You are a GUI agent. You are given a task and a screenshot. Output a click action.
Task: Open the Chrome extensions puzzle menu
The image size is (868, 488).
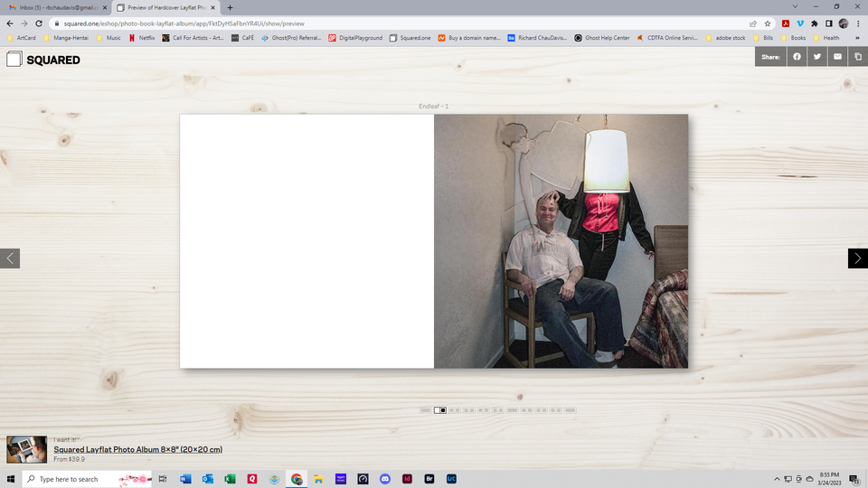point(815,23)
